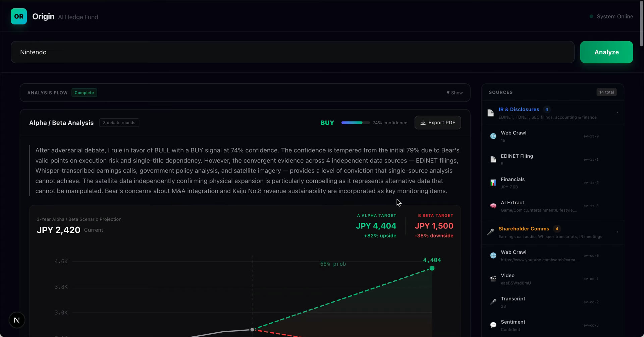Select the Sentiment Confident source row
The image size is (644, 337).
pyautogui.click(x=553, y=325)
